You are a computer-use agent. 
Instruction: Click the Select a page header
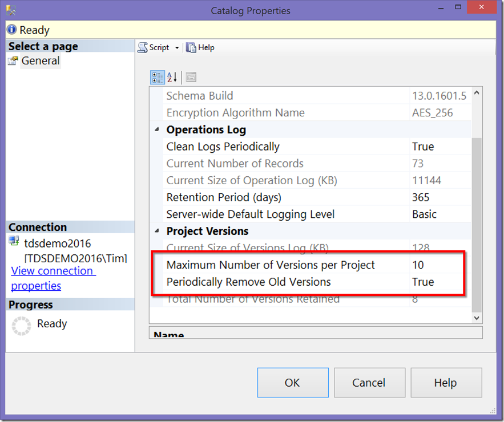(x=43, y=46)
